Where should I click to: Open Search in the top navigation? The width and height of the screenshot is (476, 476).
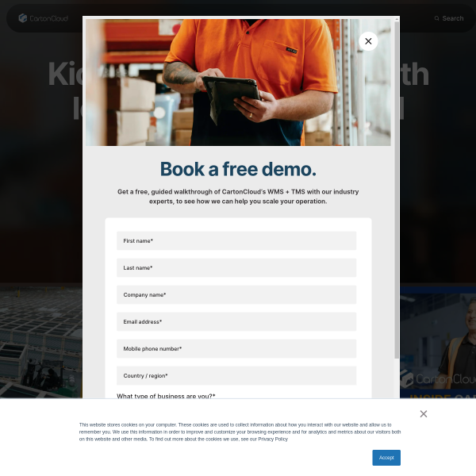click(449, 18)
